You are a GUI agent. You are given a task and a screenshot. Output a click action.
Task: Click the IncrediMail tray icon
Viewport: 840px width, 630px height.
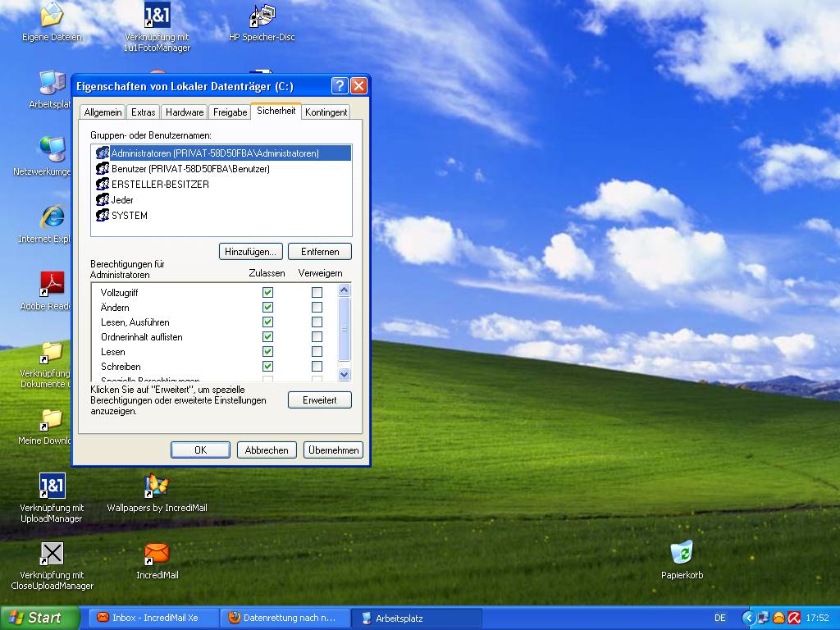[x=778, y=619]
